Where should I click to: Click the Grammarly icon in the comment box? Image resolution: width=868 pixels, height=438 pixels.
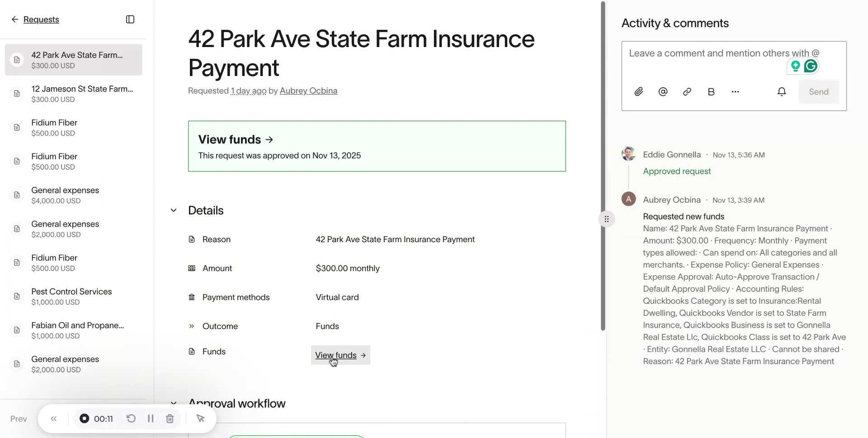click(811, 66)
